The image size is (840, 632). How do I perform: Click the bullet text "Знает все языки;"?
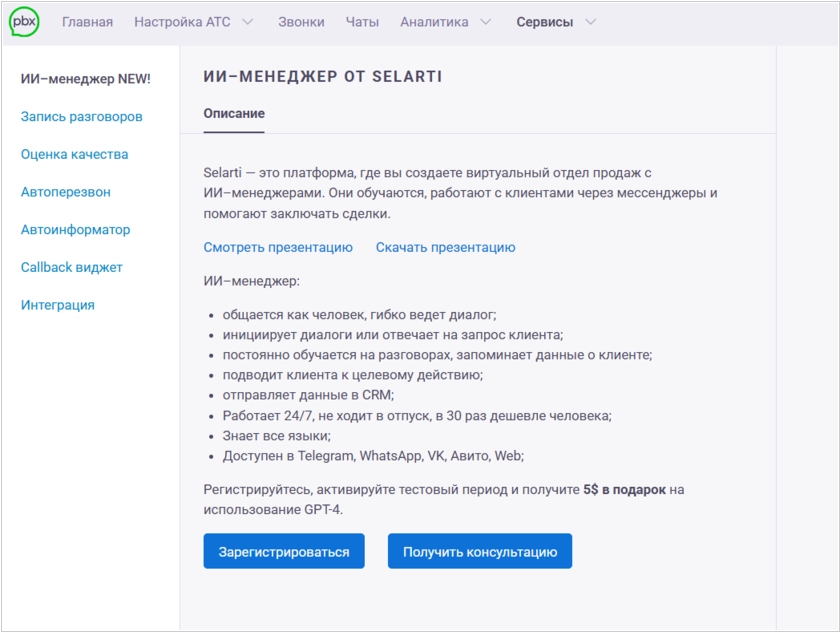click(276, 436)
